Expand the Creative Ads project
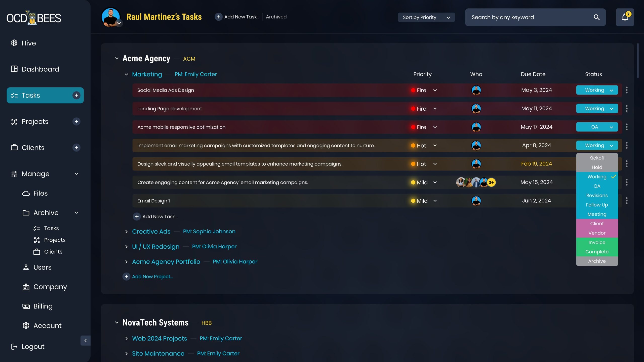This screenshot has width=644, height=362. click(126, 232)
